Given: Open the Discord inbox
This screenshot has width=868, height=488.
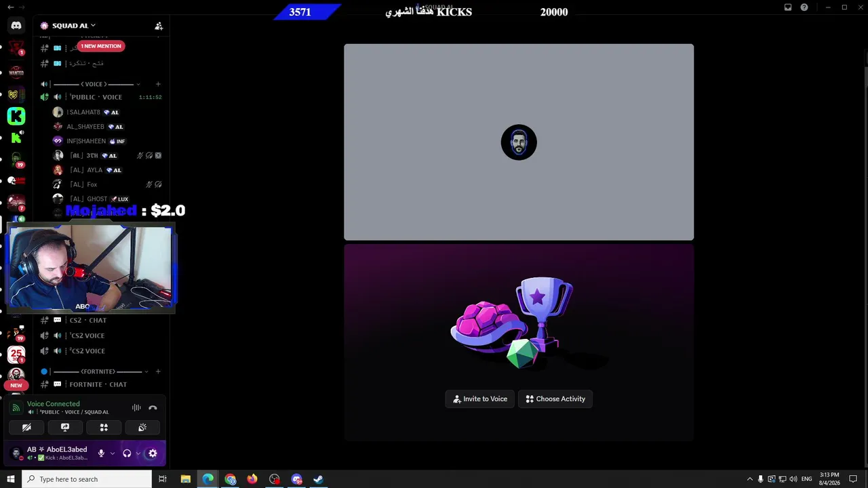Looking at the screenshot, I should click(788, 7).
